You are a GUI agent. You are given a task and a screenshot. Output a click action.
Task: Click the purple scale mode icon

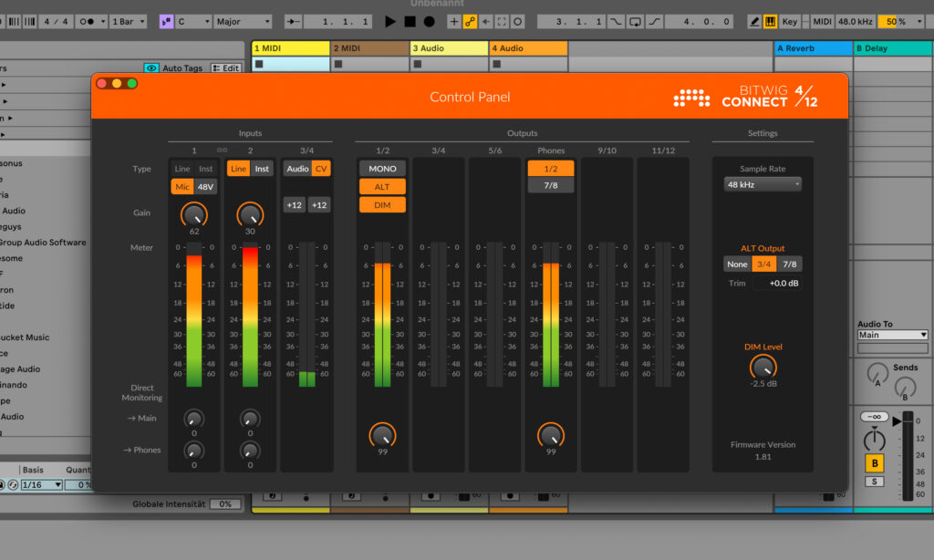(x=166, y=21)
